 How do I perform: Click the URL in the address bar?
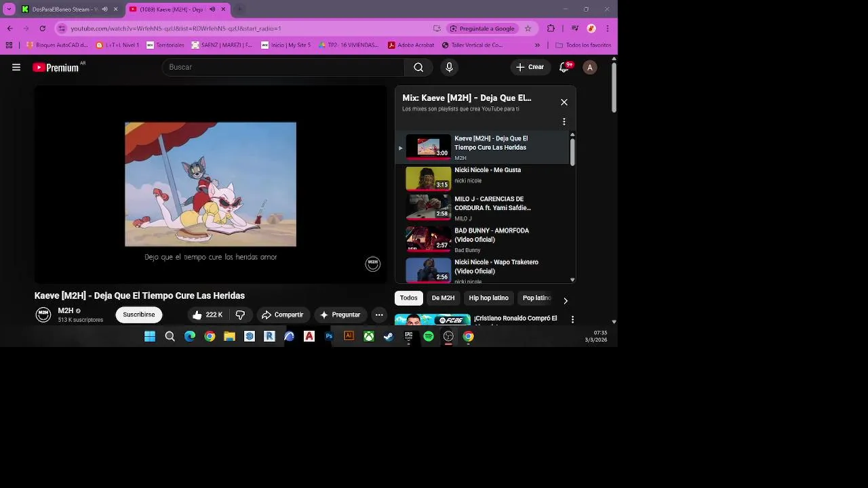click(x=176, y=28)
